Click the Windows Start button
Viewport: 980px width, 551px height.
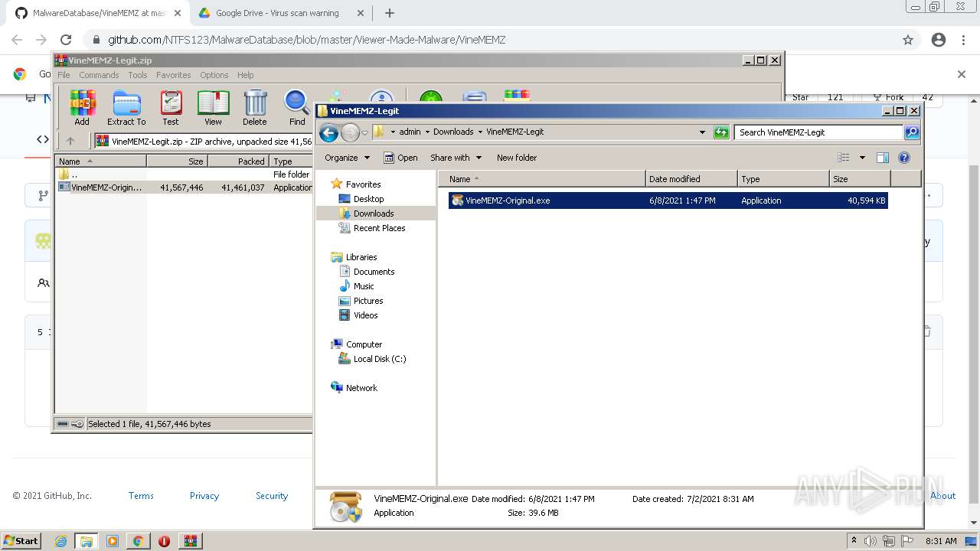point(21,540)
